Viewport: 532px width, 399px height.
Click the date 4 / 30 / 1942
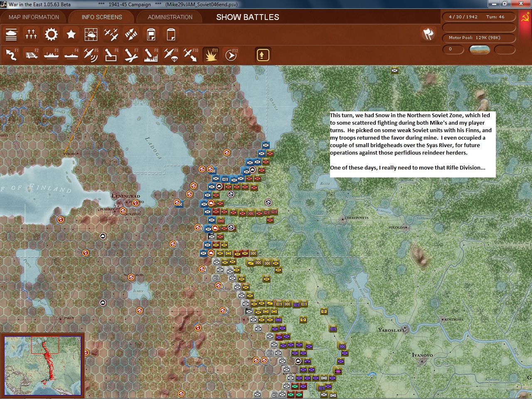coord(463,17)
